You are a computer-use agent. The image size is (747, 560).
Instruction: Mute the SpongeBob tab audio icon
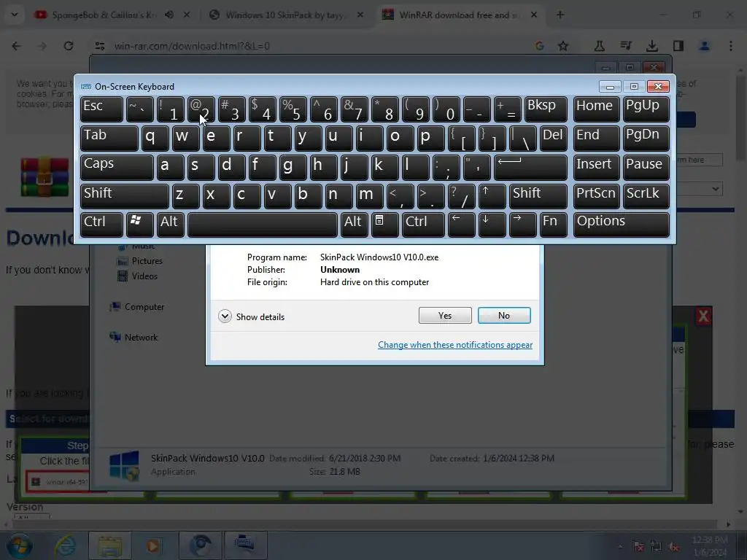[x=169, y=15]
